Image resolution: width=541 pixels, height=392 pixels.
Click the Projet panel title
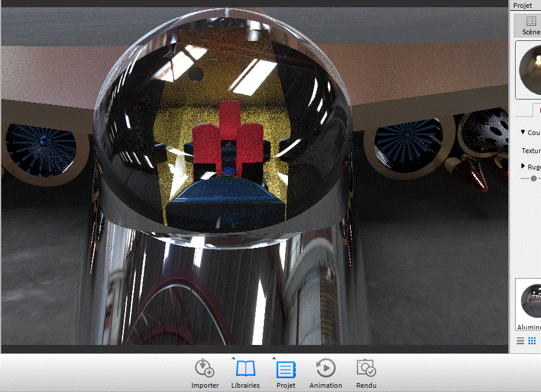pyautogui.click(x=522, y=5)
